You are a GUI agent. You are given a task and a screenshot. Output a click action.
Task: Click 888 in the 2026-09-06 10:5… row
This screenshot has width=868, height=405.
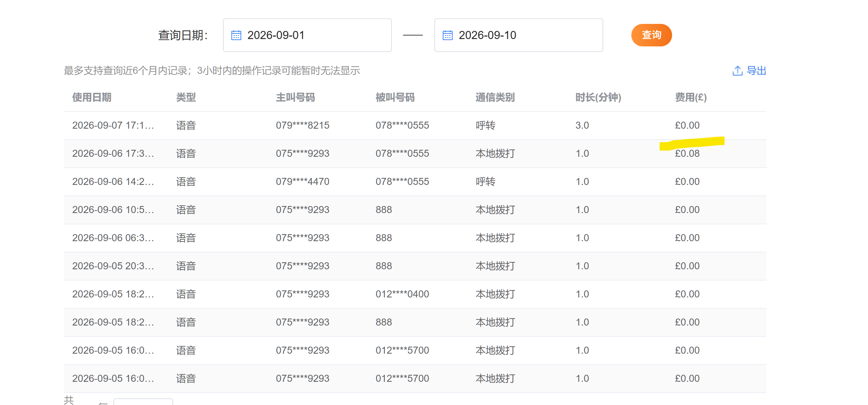pyautogui.click(x=384, y=210)
